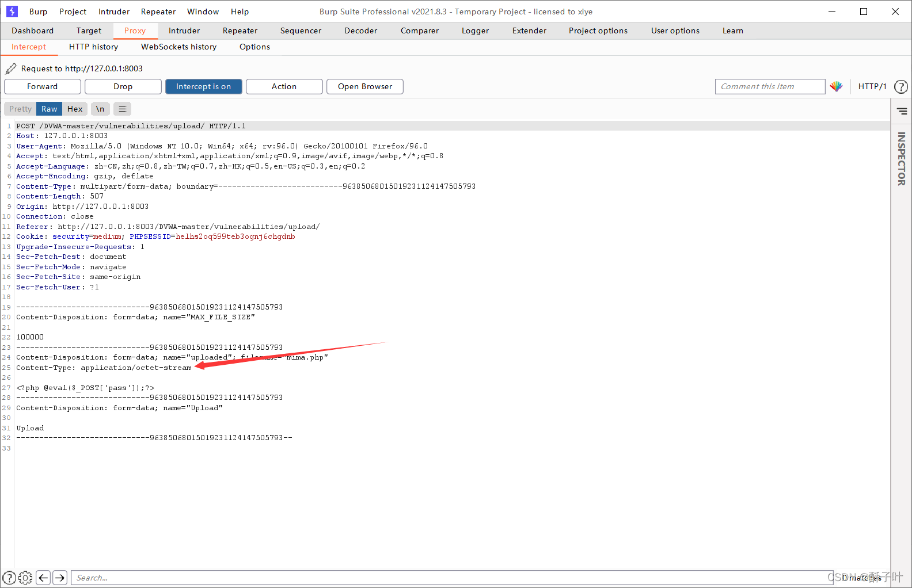Go to next search match arrow
The width and height of the screenshot is (912, 588).
pos(60,578)
